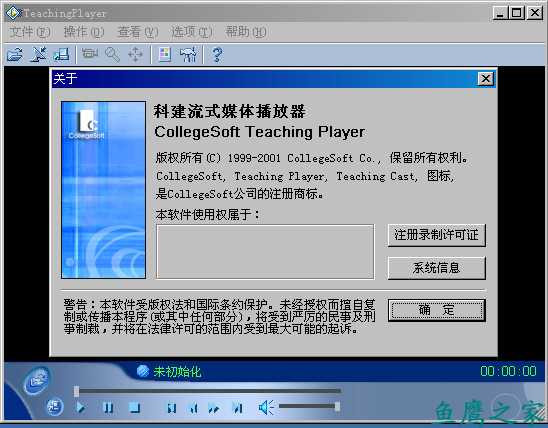Click the 系统信息 button
548x428 pixels.
coord(437,268)
